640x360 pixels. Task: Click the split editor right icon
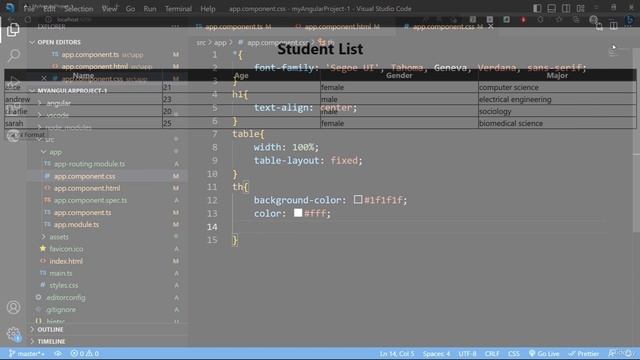pyautogui.click(x=613, y=26)
